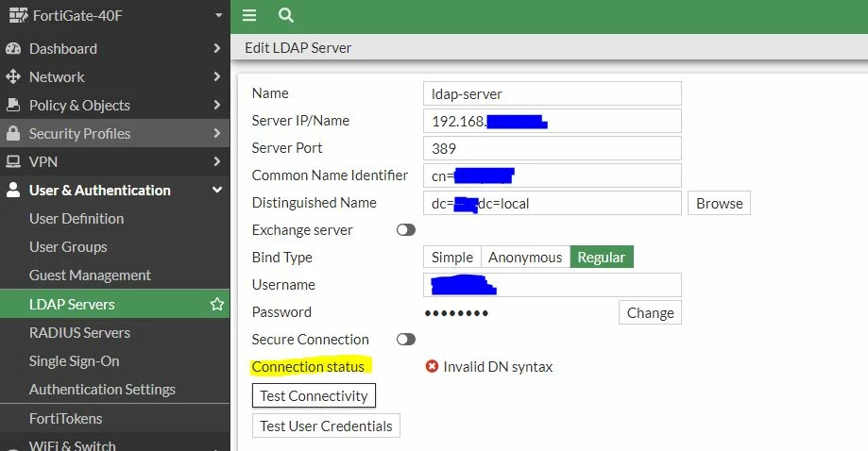
Task: Enable the Secure Connection toggle
Action: (x=406, y=339)
